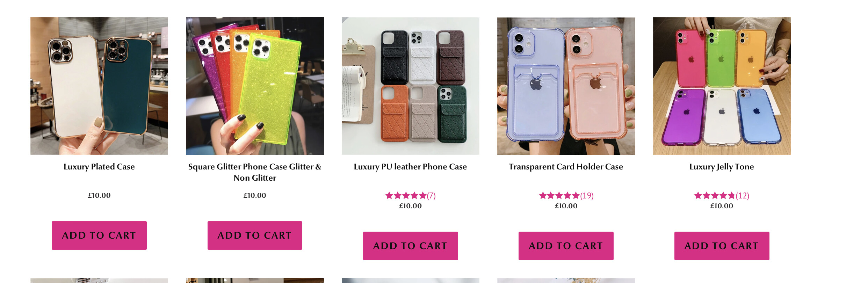Click the star rating with 12 reviews
868x283 pixels.
(x=715, y=196)
